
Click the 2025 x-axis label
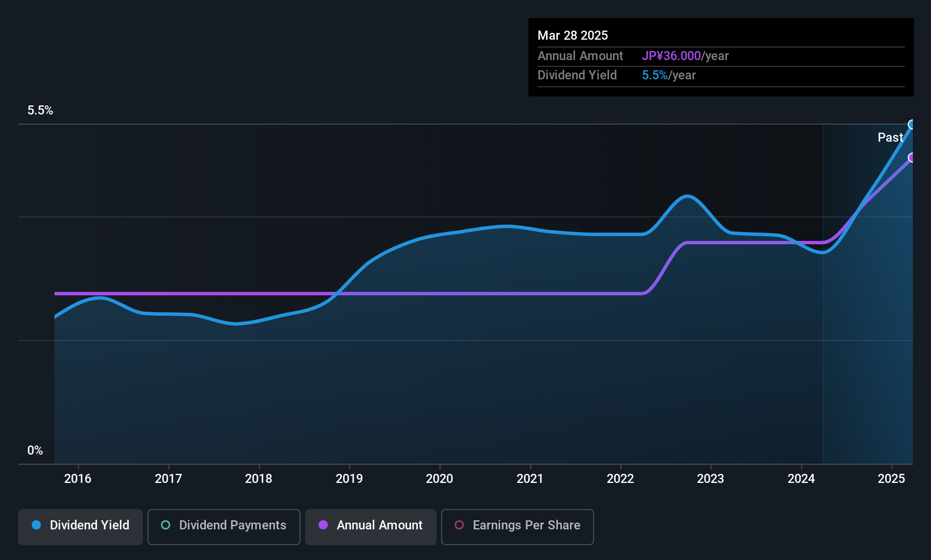[x=891, y=478]
